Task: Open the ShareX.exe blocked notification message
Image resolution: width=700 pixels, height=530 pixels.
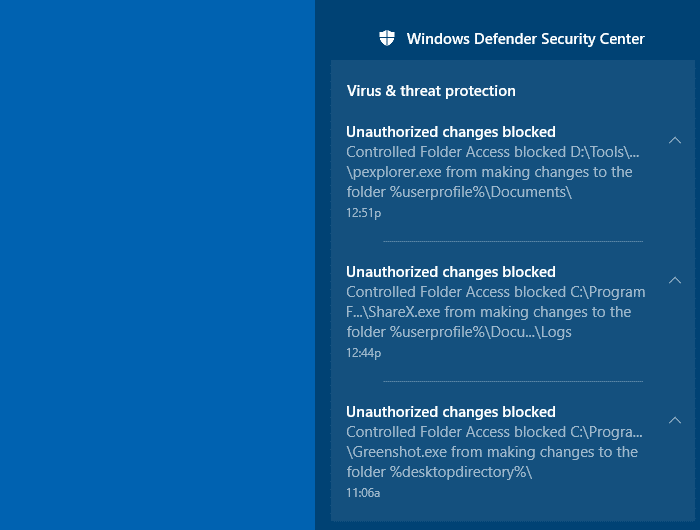Action: coord(496,312)
